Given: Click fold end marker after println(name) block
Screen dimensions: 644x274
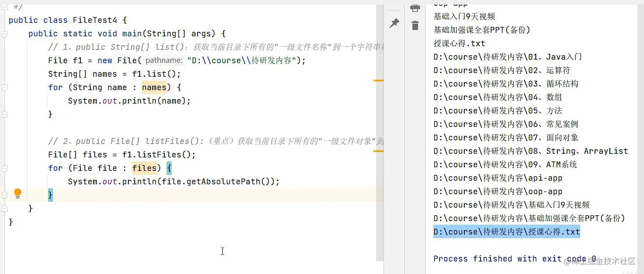Looking at the screenshot, I should pos(4,114).
